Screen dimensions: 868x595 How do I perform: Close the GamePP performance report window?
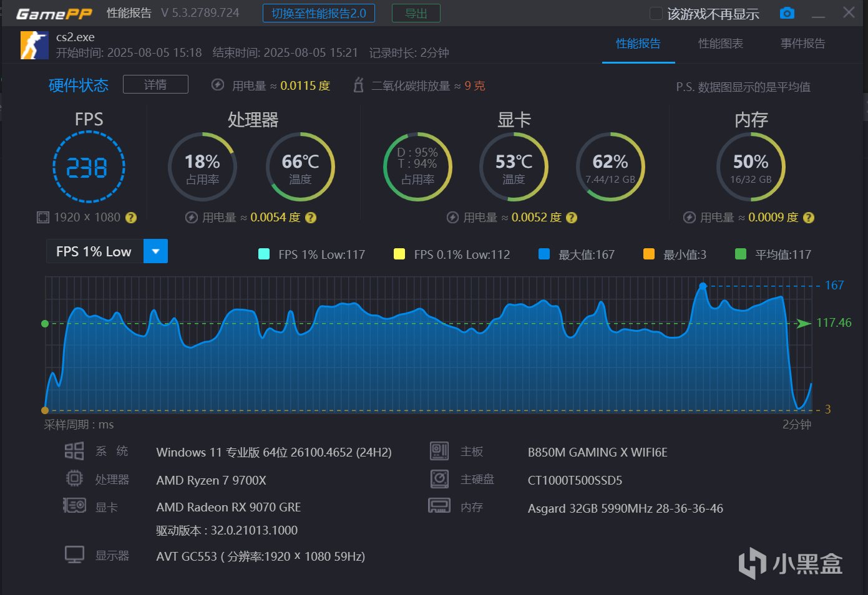[x=849, y=12]
